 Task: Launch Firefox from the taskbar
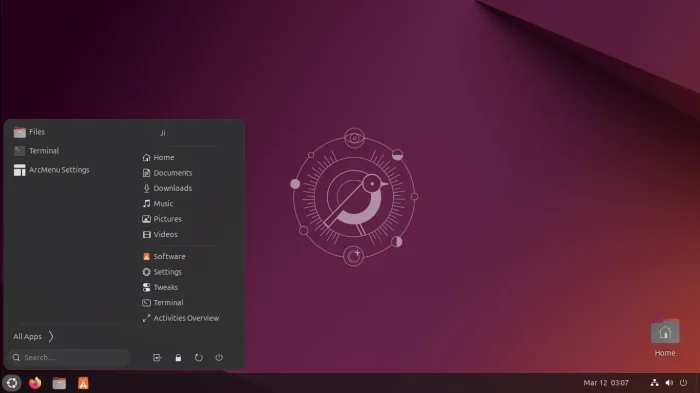[x=35, y=383]
